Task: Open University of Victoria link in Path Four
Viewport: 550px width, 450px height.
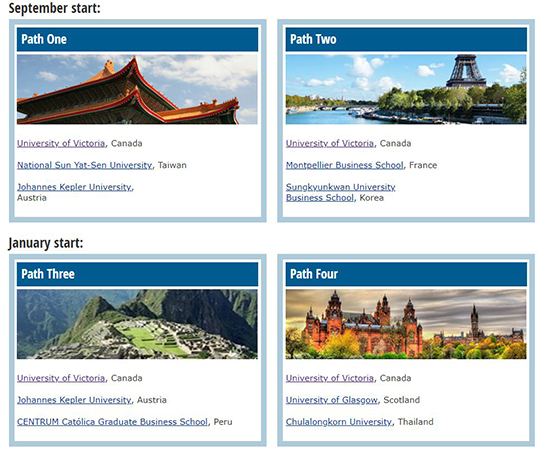Action: click(x=330, y=378)
